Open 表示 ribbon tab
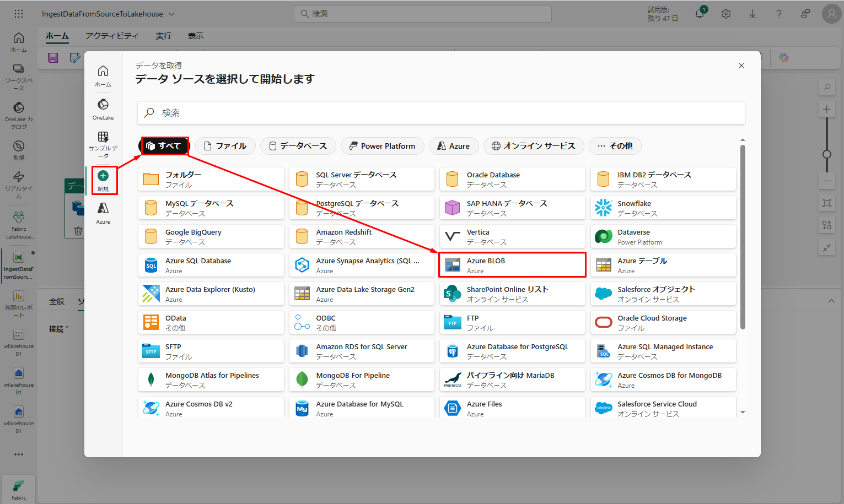The width and height of the screenshot is (844, 504). tap(196, 36)
